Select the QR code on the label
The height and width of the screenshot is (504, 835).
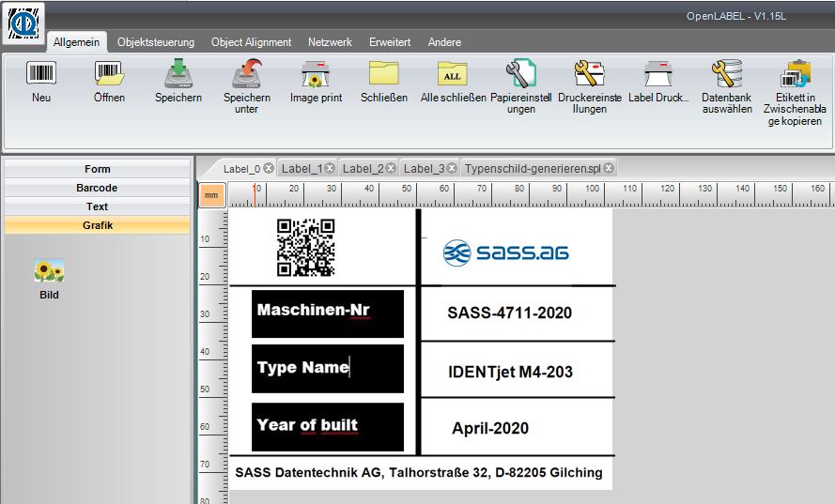305,248
